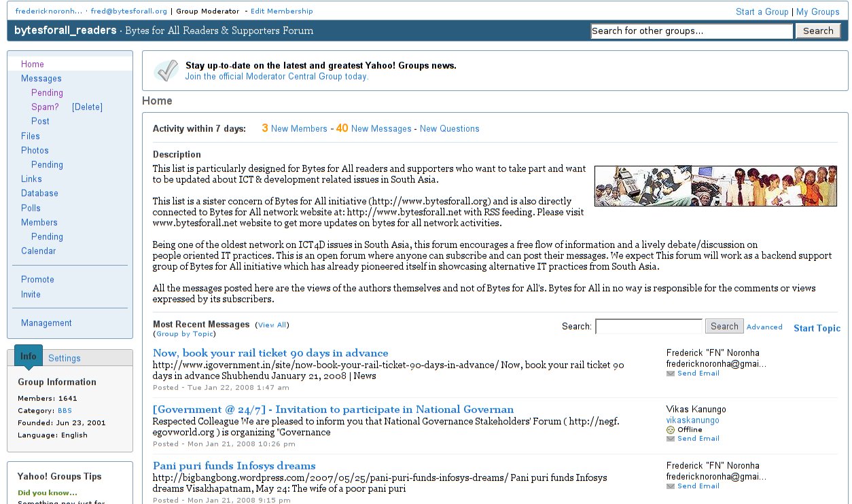Screen dimensions: 852x504
Task: Open the Photos section
Action: tap(35, 150)
